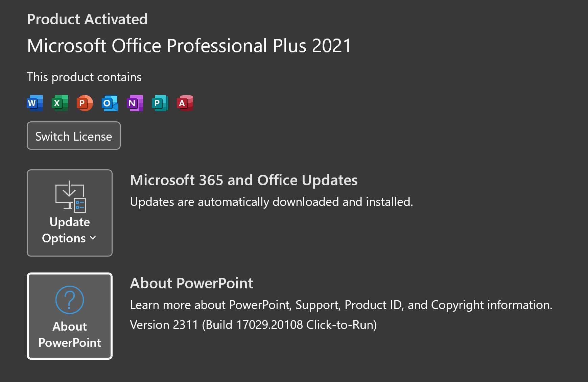This screenshot has height=382, width=588.
Task: Select the Microsoft Office Professional Plus 2021 title
Action: 189,46
